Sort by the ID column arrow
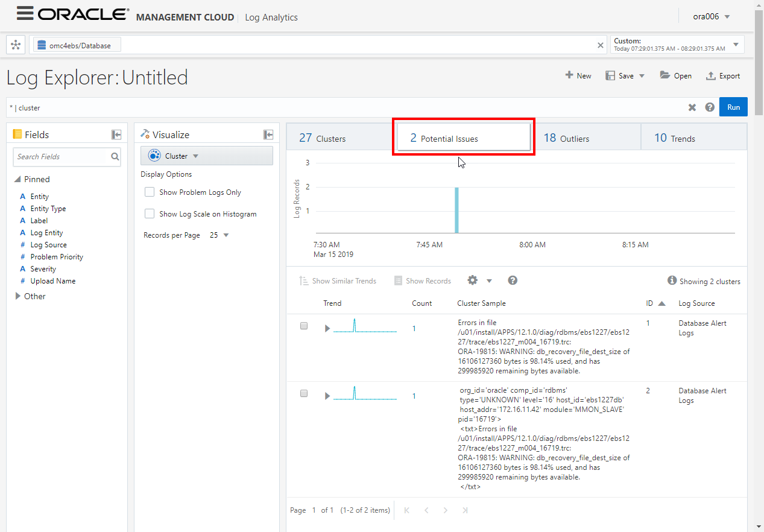The height and width of the screenshot is (532, 764). pos(662,303)
